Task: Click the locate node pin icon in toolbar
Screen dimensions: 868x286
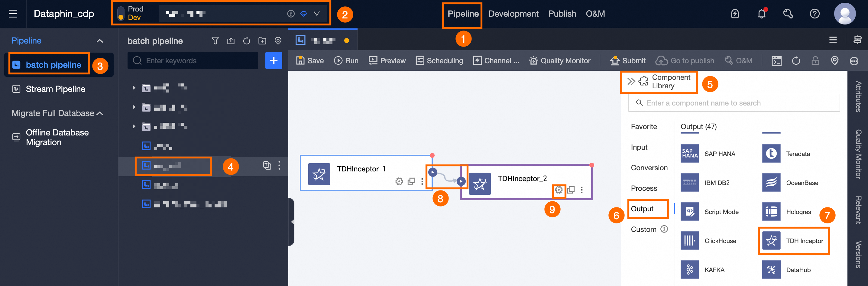Action: 835,61
